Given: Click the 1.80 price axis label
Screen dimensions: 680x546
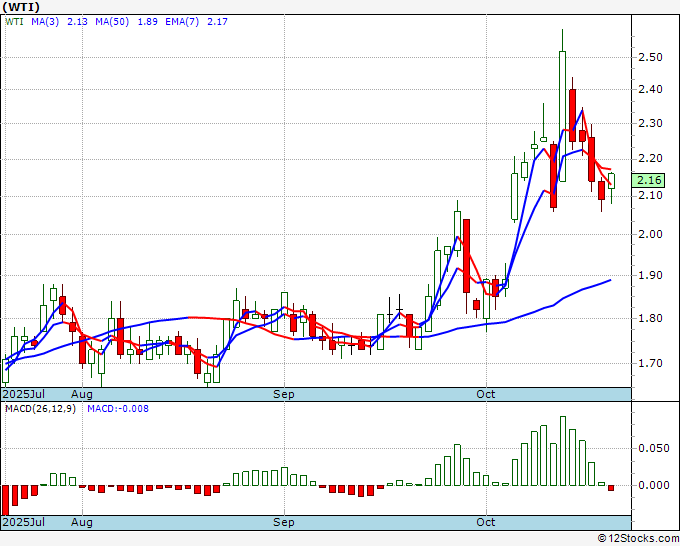Looking at the screenshot, I should tap(650, 318).
